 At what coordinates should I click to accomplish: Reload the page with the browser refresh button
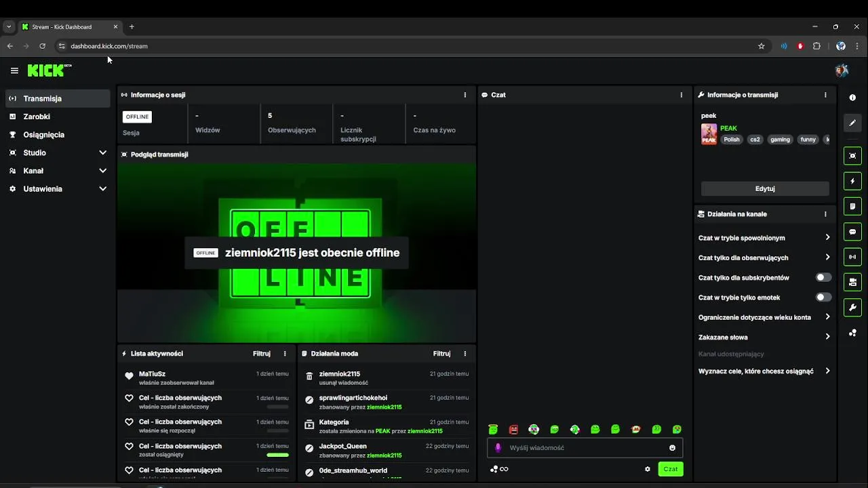coord(42,46)
